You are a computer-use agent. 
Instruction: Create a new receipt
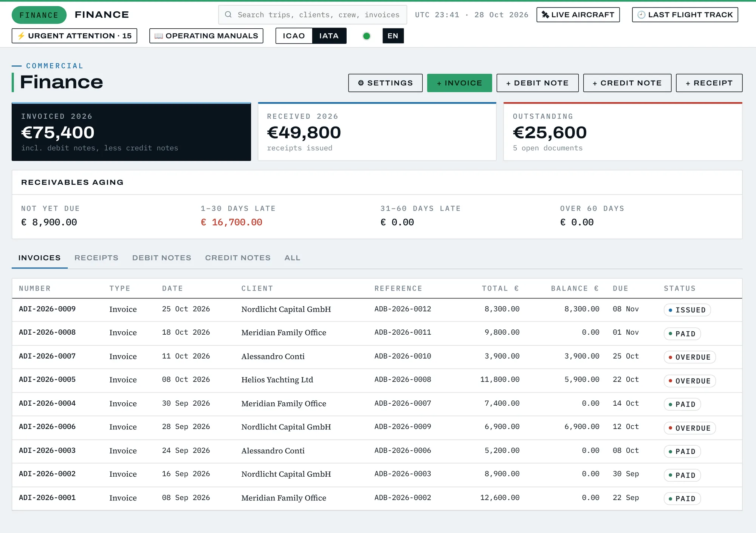coord(709,83)
